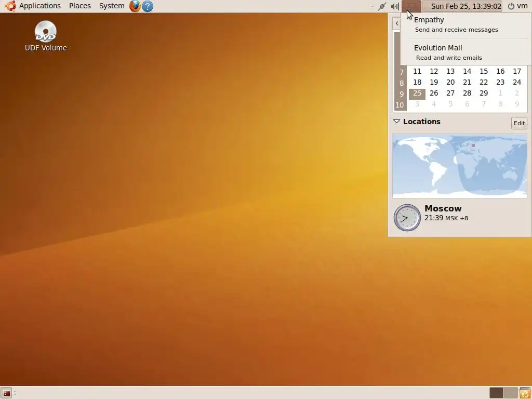Switch to the second workspace
532x399 pixels.
point(511,393)
